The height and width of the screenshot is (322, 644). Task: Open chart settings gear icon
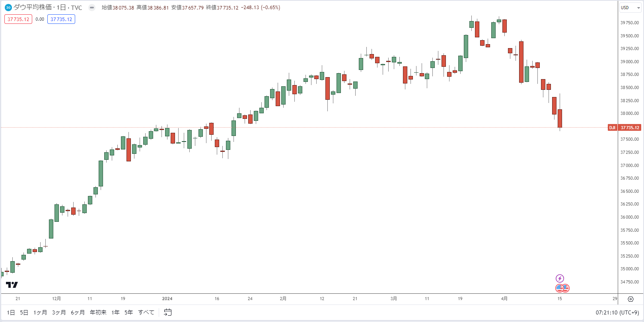click(x=630, y=299)
